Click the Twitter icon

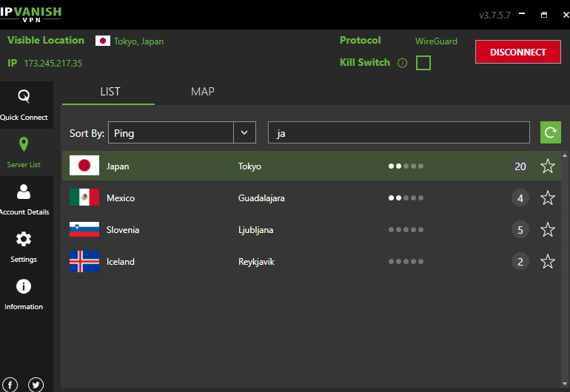pyautogui.click(x=36, y=385)
